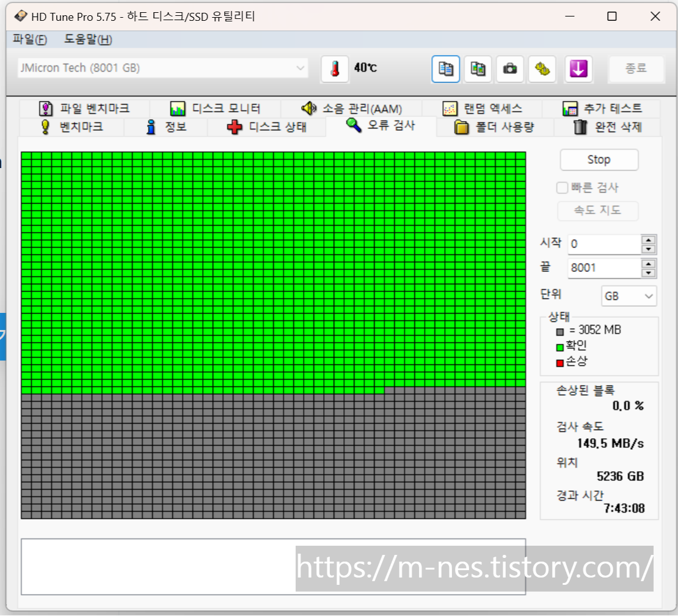Decrease the 시작 value with down arrow
678x616 pixels.
(x=648, y=249)
